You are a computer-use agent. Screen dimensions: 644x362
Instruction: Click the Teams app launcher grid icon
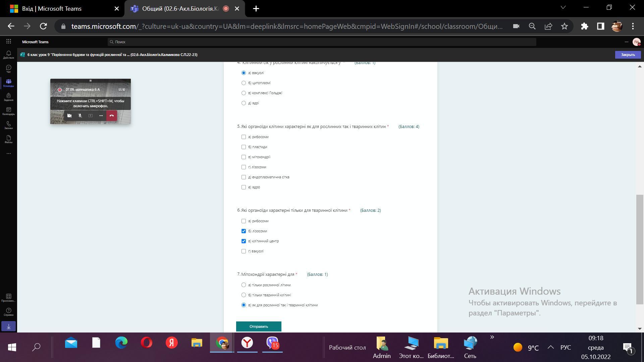click(9, 42)
